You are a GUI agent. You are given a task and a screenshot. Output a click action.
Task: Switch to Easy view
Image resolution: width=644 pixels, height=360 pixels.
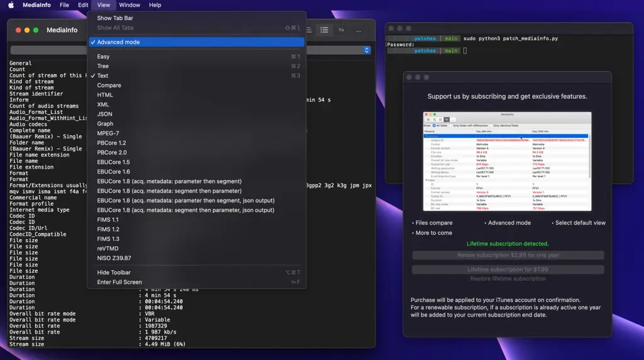coord(196,56)
